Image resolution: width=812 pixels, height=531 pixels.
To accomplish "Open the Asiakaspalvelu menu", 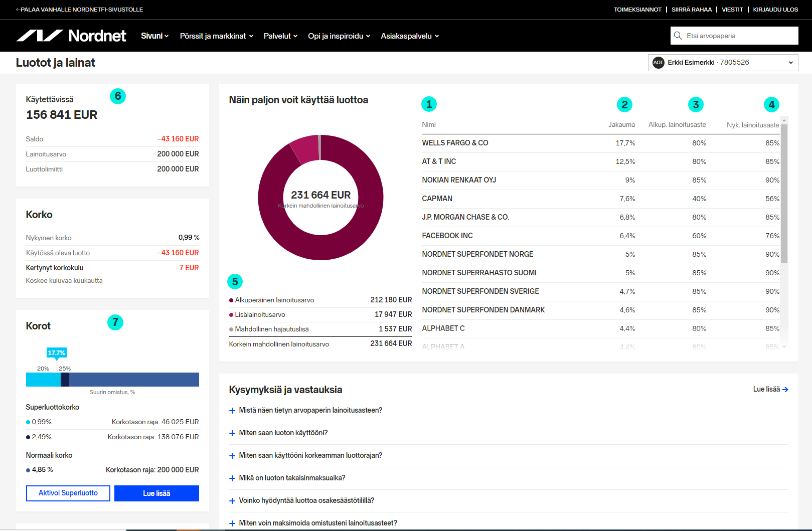I will 410,36.
